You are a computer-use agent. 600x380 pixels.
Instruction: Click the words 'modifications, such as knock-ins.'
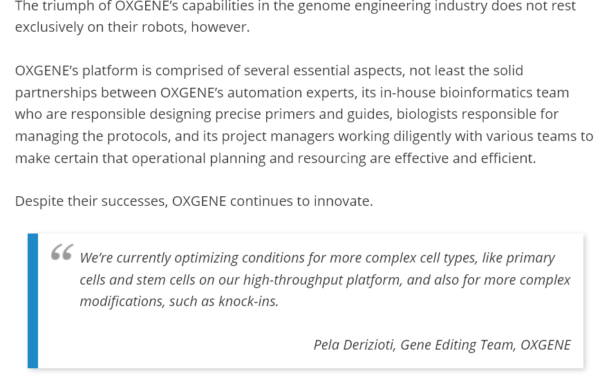point(179,302)
